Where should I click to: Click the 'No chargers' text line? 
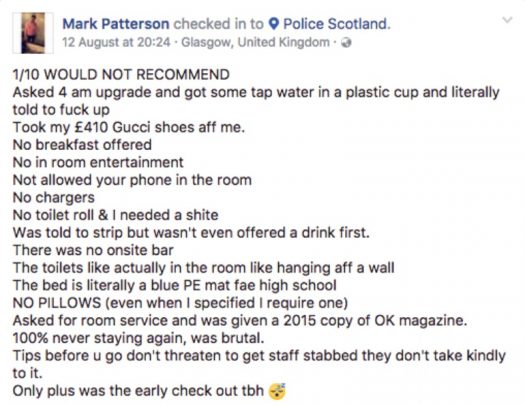click(x=54, y=198)
